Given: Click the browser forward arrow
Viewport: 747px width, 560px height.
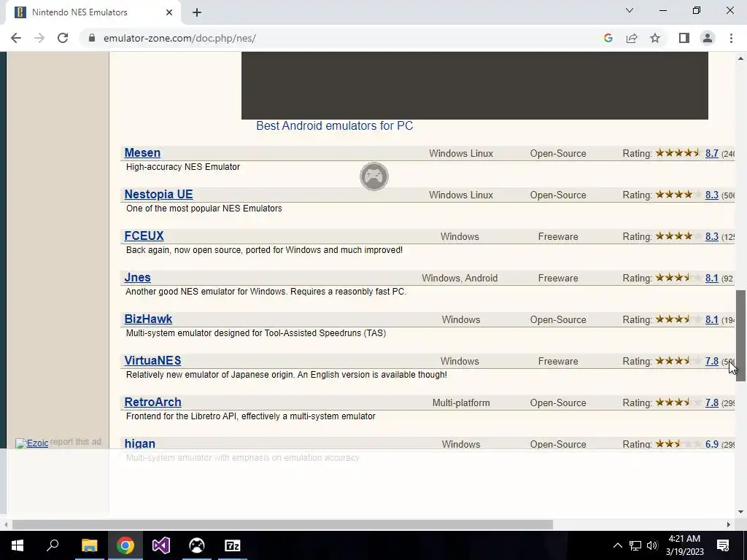Looking at the screenshot, I should click(39, 38).
